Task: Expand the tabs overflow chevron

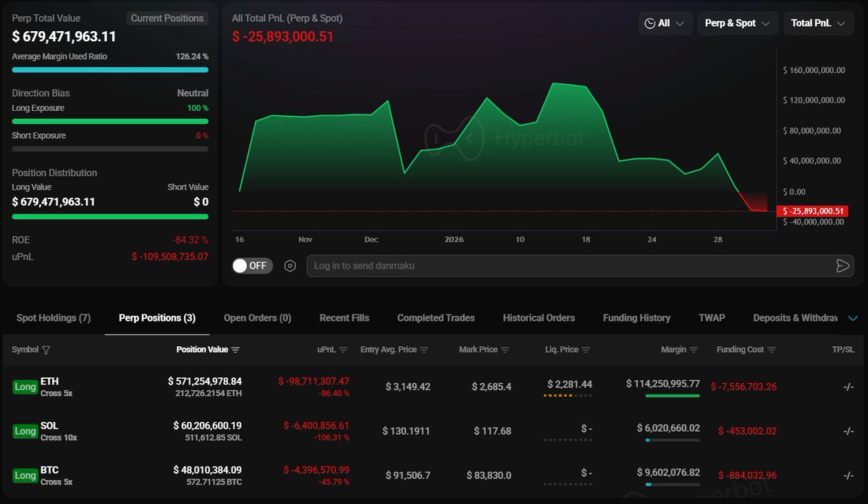Action: pos(852,318)
